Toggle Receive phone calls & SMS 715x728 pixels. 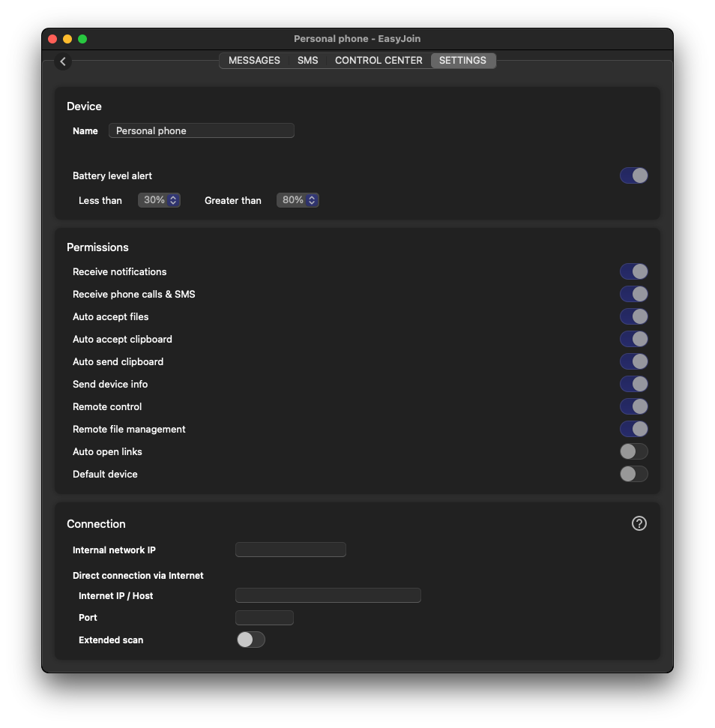633,294
